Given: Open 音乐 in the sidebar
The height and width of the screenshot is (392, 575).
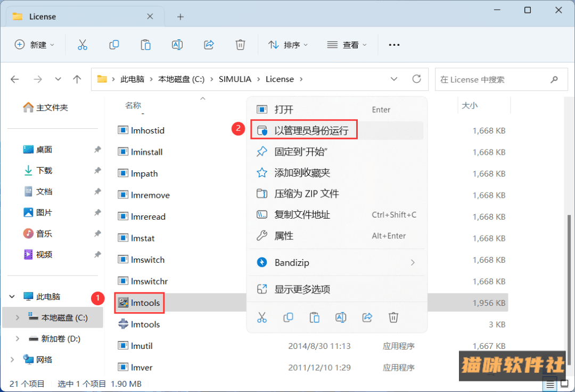Looking at the screenshot, I should (38, 233).
